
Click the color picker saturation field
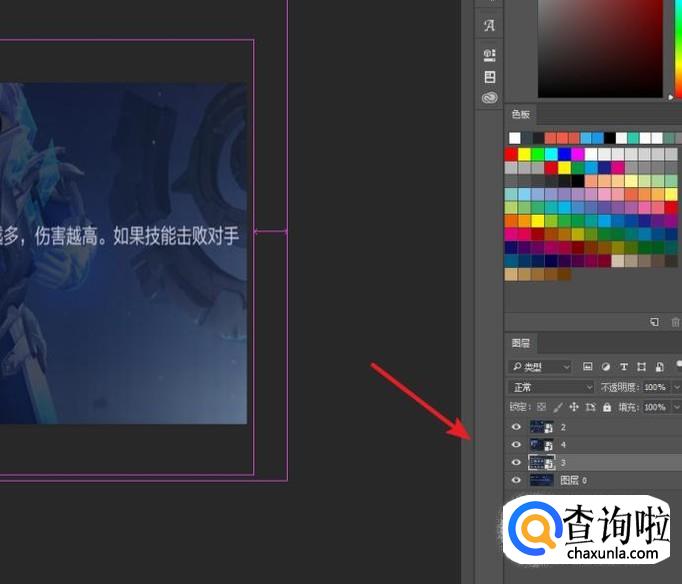pos(600,48)
